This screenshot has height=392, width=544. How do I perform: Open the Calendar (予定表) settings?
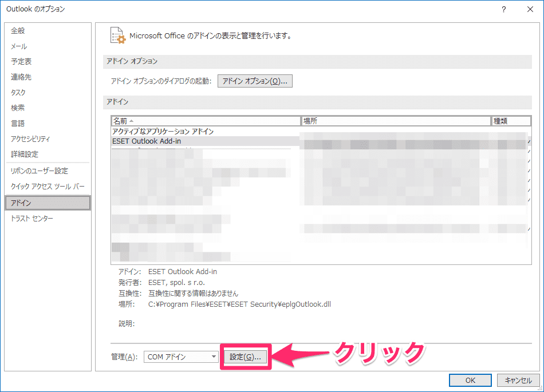pos(21,62)
